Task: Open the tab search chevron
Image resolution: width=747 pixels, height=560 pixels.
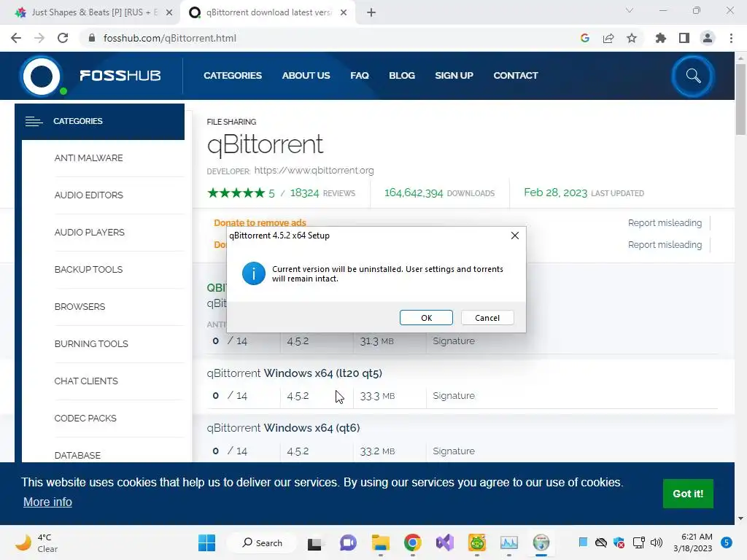Action: (x=630, y=10)
